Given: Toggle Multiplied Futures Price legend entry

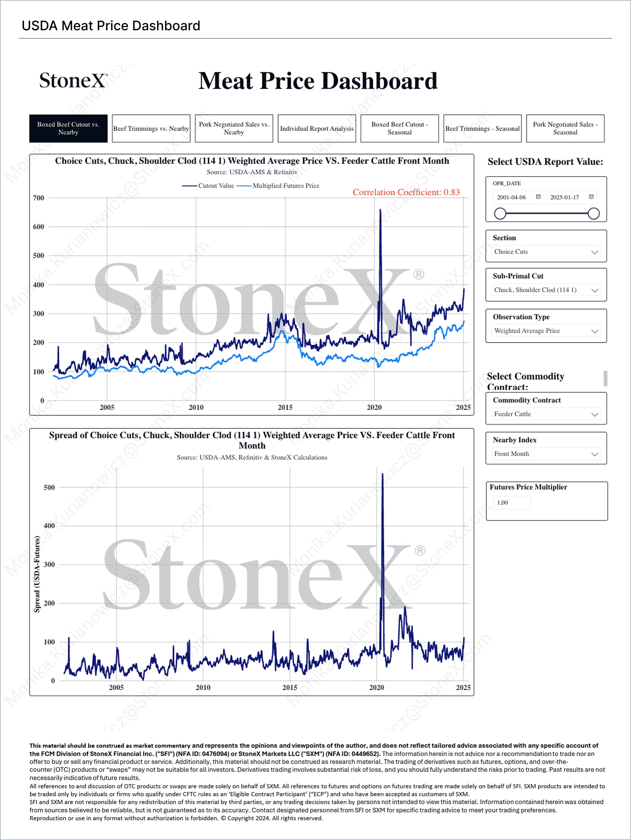Looking at the screenshot, I should point(278,186).
